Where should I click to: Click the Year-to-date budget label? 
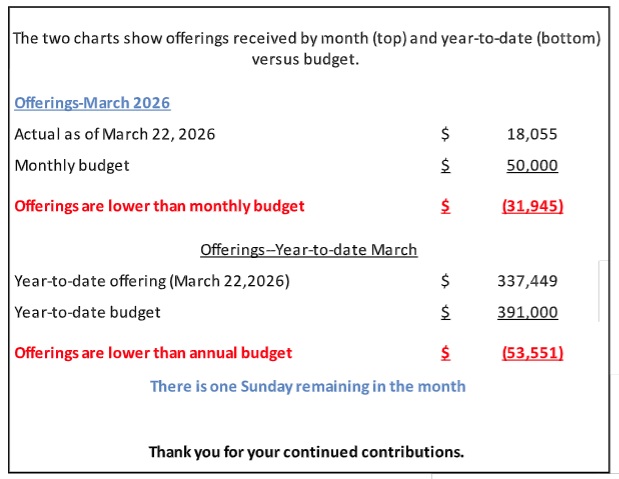[x=87, y=312]
